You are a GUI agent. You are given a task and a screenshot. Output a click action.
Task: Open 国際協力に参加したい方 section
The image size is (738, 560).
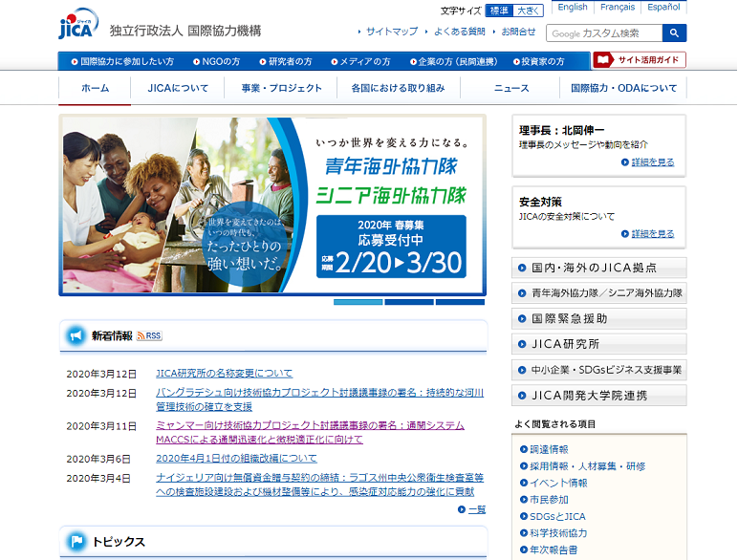coord(122,62)
